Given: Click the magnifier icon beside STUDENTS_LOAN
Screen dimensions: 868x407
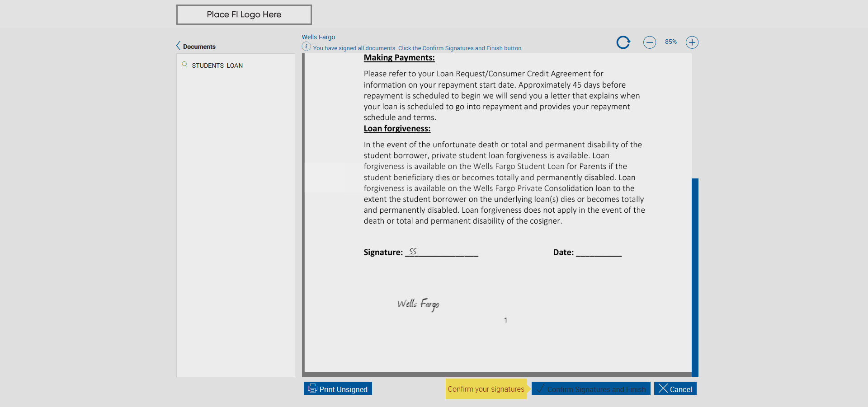Looking at the screenshot, I should [x=184, y=65].
